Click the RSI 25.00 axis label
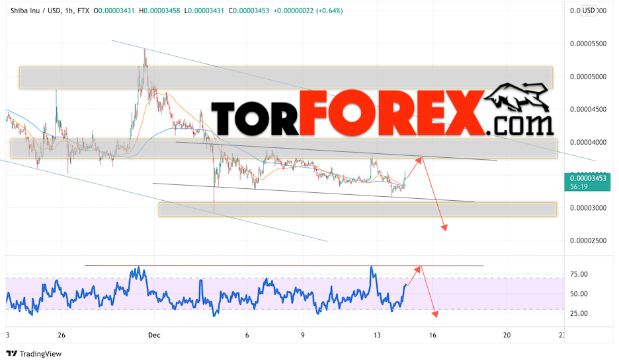Screen dimensions: 619x364 point(579,314)
